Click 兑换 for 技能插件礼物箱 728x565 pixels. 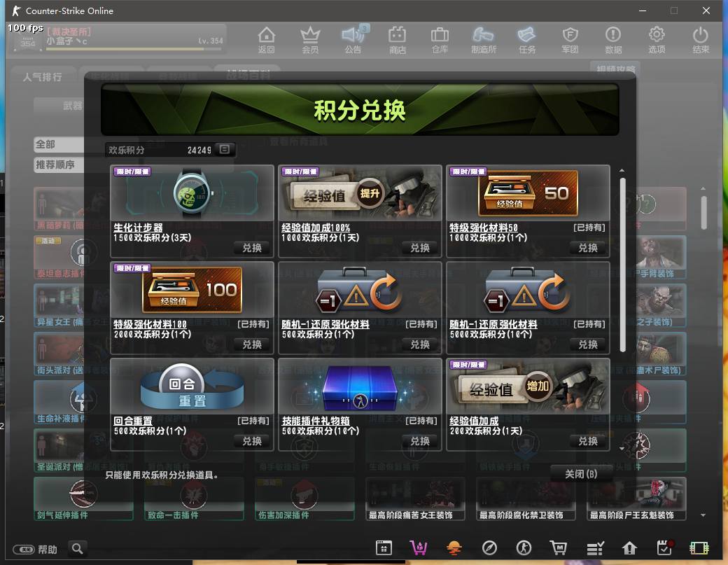click(420, 441)
